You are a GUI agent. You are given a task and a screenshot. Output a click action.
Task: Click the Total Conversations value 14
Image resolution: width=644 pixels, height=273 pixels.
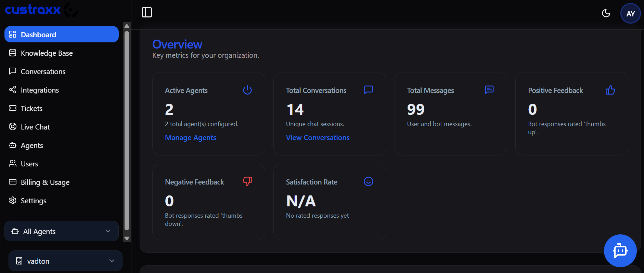point(295,109)
